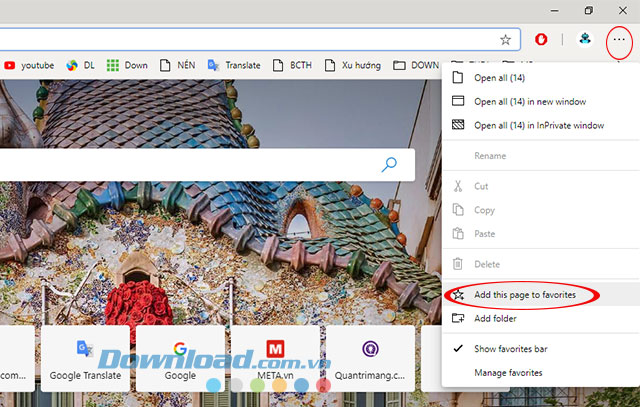
Task: Click the star icon in address bar
Action: [x=505, y=40]
